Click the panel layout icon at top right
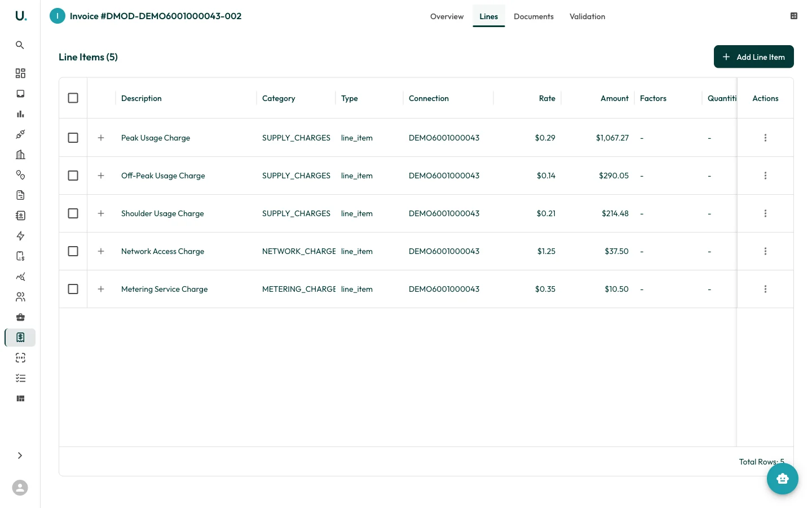Screen dimensions: 812x508 794,16
